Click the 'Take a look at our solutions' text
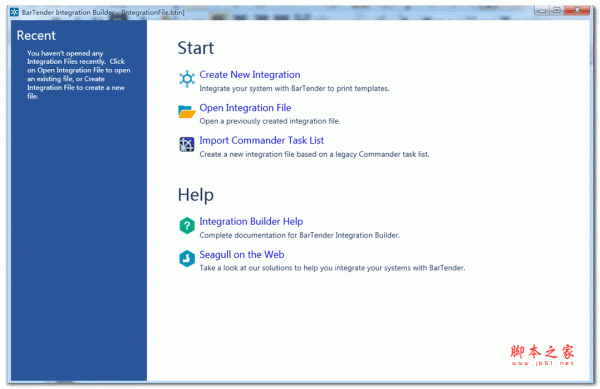Screen dimensions: 600x389 pyautogui.click(x=332, y=268)
